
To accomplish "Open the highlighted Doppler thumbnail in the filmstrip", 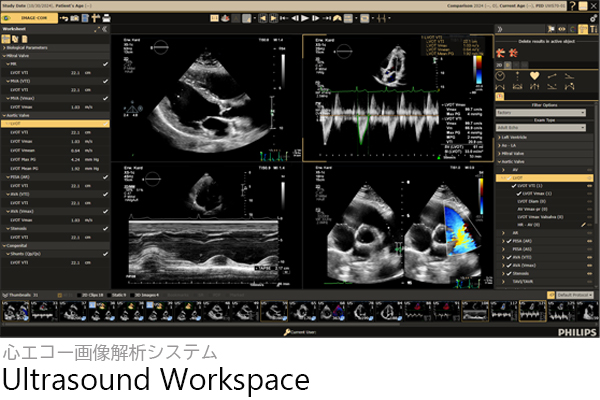I will pos(532,311).
